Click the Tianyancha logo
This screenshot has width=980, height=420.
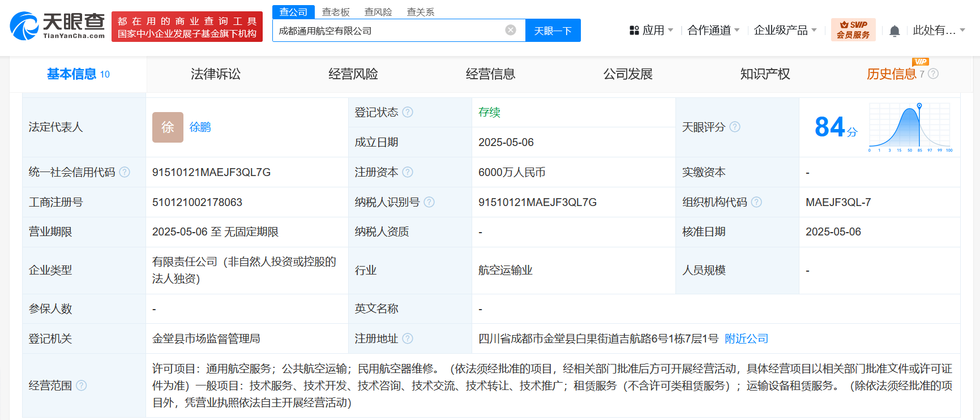(x=57, y=26)
